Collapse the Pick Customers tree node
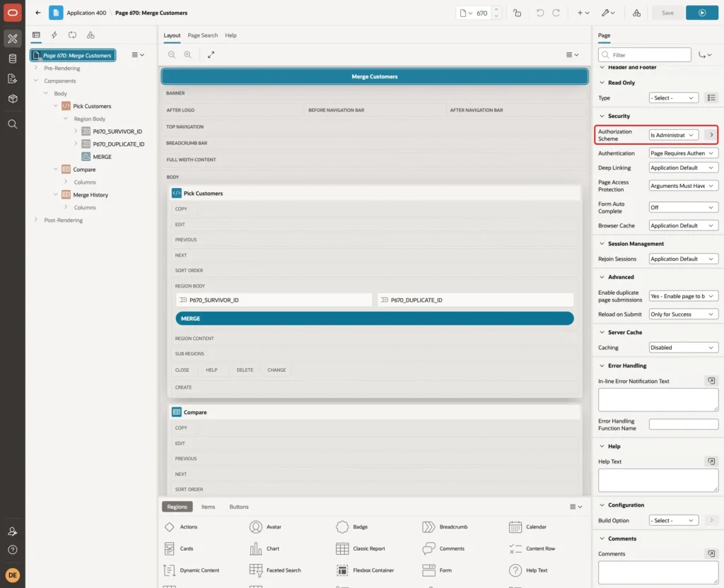Screen dimensions: 724x588 (56, 106)
